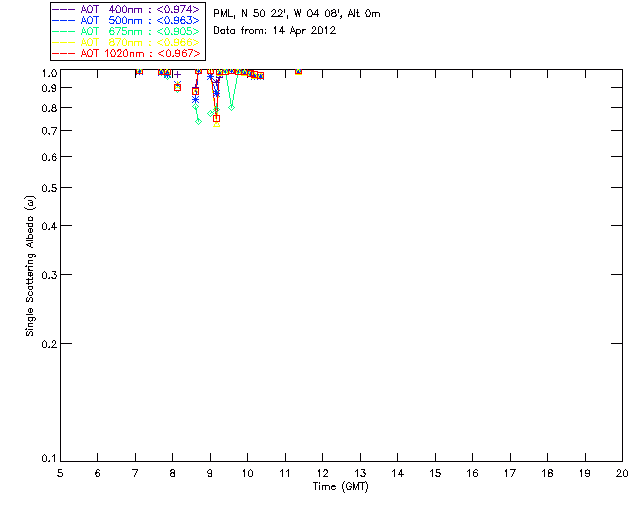Click the yellow triangle marker below red square
The height and width of the screenshot is (512, 640).
click(217, 124)
